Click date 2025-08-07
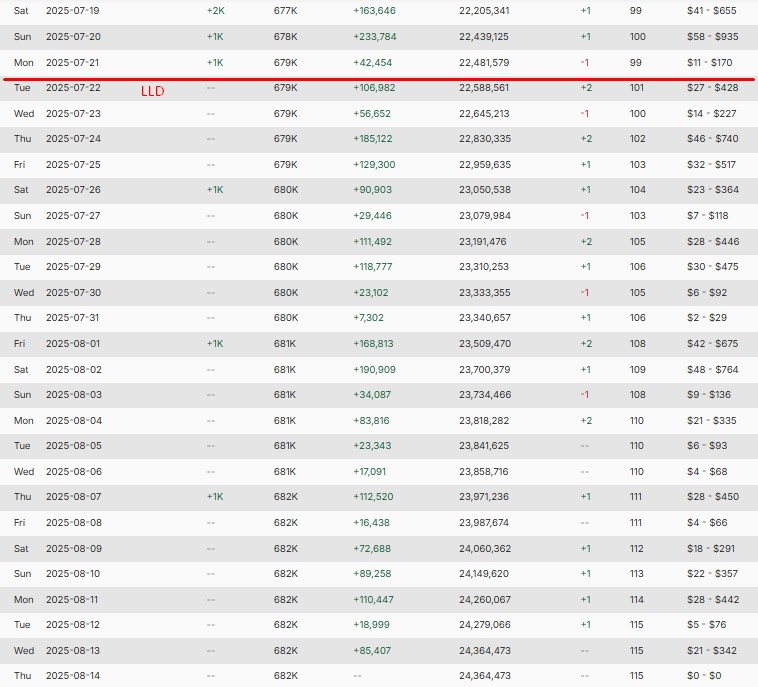The image size is (758, 687). pyautogui.click(x=73, y=497)
